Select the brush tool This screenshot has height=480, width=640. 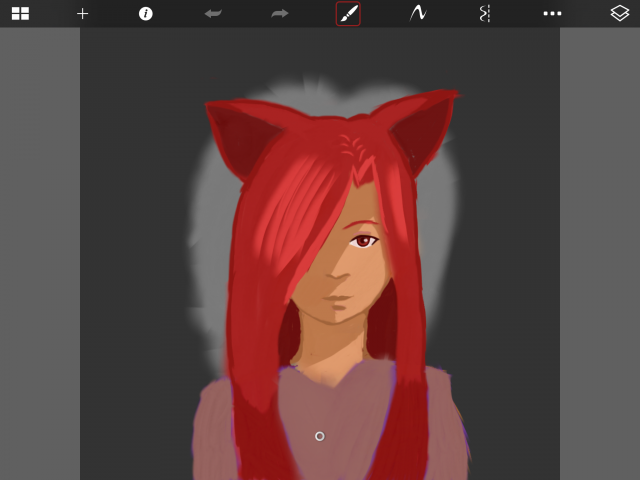tap(348, 13)
